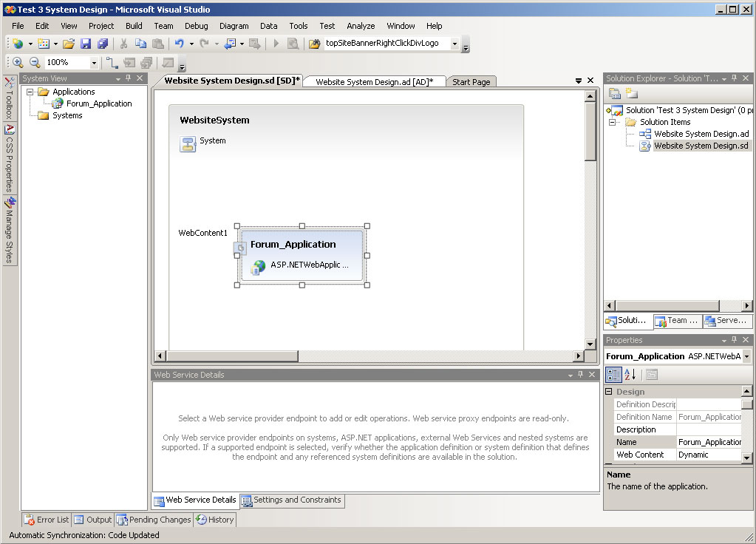Click the Save All icon
This screenshot has width=756, height=544.
(103, 44)
